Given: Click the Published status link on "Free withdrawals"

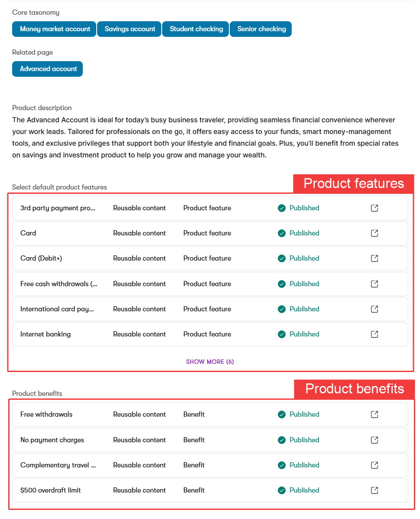Looking at the screenshot, I should [x=304, y=414].
